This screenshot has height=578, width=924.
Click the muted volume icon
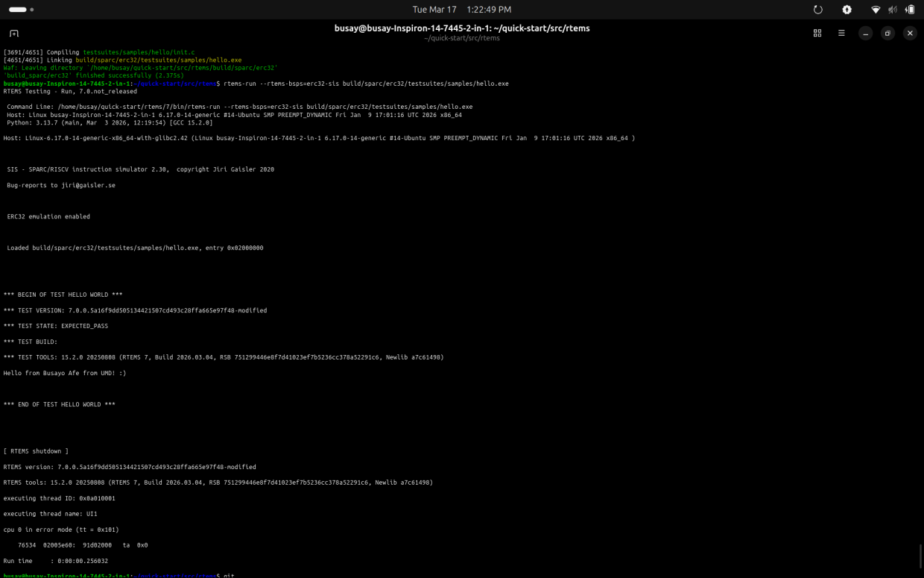[893, 10]
